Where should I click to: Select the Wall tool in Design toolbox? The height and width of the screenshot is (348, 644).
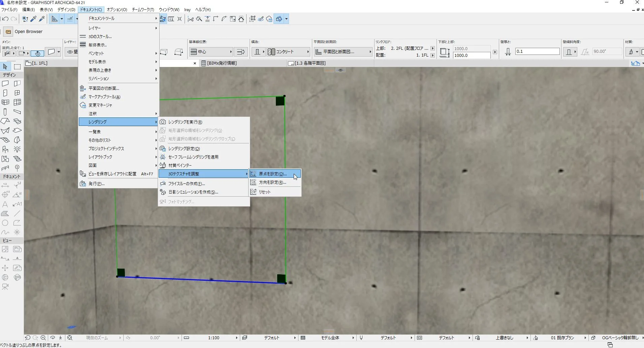point(5,83)
